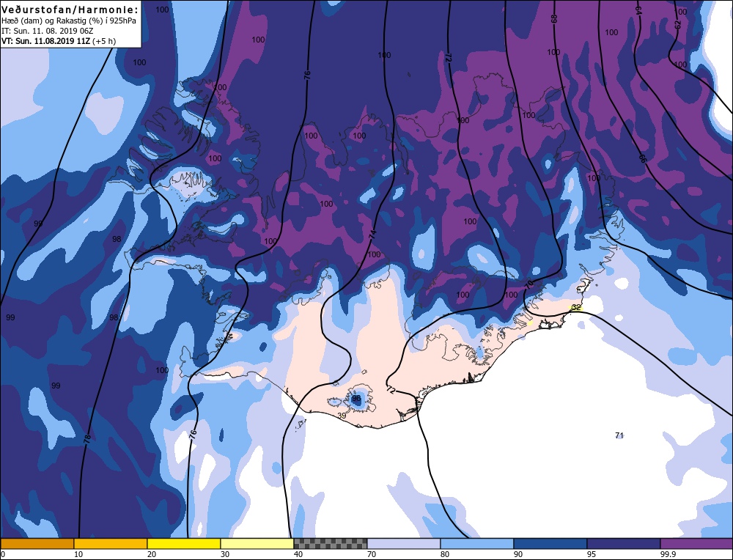
Task: Choose the pale yellow 30–40 legend swatch
Action: (x=257, y=543)
